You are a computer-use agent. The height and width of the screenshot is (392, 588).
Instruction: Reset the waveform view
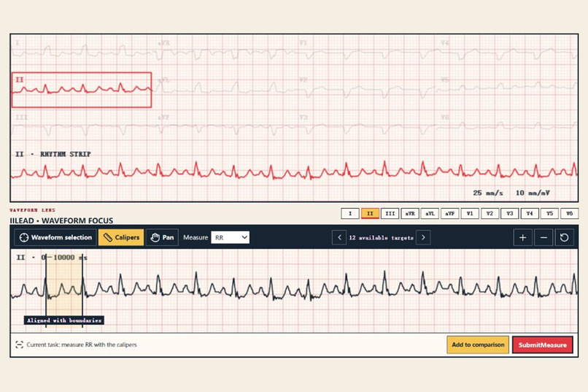pos(565,237)
